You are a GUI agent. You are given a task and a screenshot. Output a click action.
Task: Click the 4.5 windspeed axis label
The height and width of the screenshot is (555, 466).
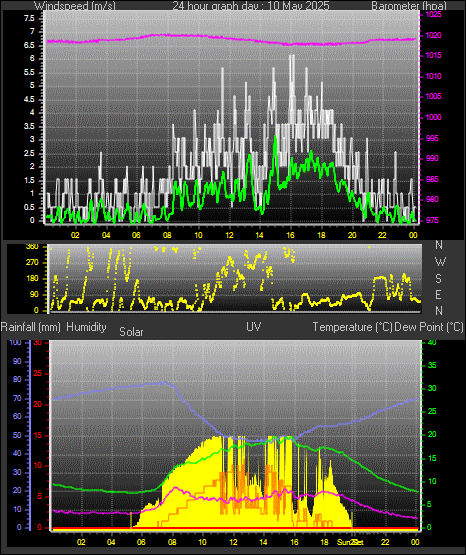(29, 99)
